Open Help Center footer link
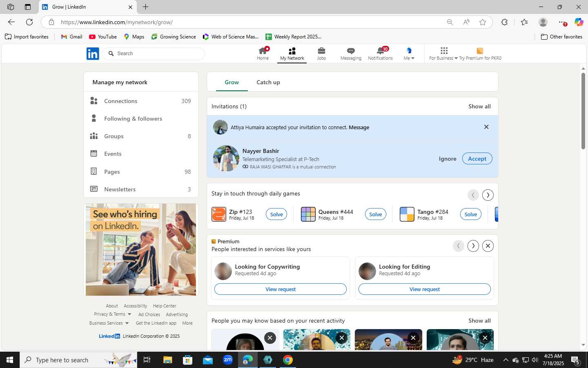Viewport: 588px width, 368px height. [165, 306]
